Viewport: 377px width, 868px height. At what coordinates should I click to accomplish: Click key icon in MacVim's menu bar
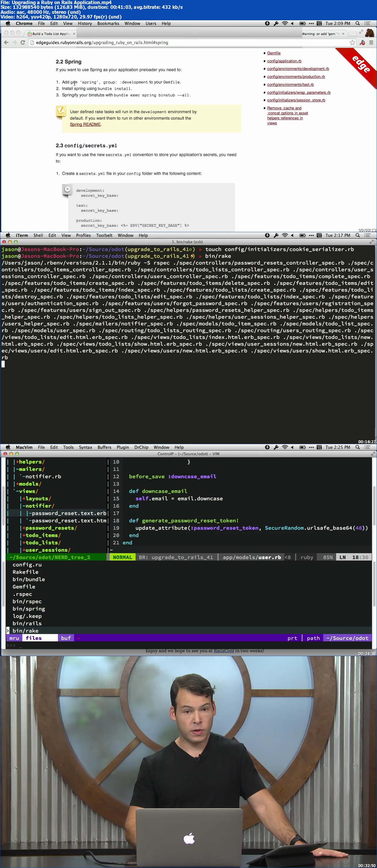click(276, 447)
